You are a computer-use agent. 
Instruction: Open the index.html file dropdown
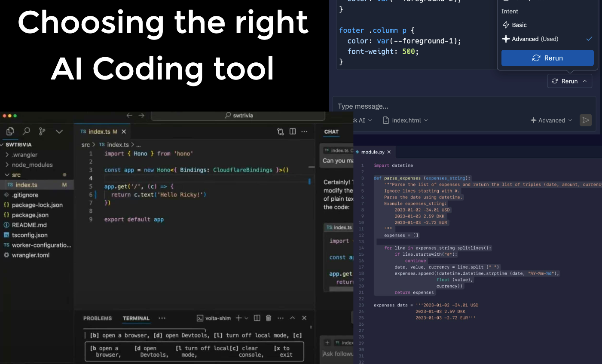[405, 120]
